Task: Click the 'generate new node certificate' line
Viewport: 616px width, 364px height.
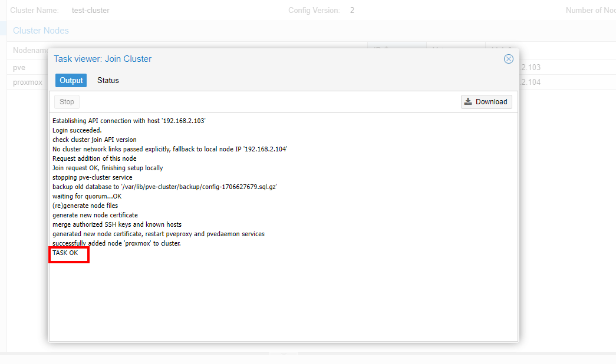Action: (95, 215)
